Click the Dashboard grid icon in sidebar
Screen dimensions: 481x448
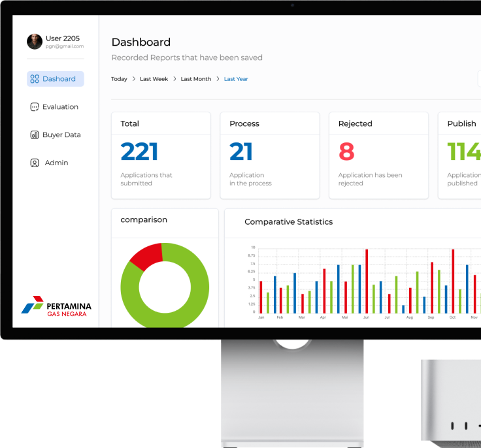coord(35,79)
